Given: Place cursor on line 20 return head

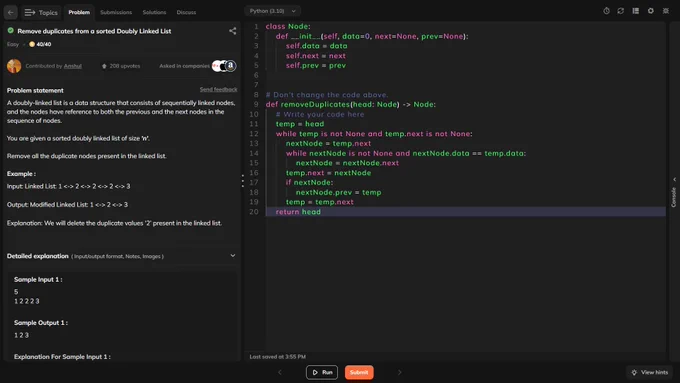Looking at the screenshot, I should point(298,212).
